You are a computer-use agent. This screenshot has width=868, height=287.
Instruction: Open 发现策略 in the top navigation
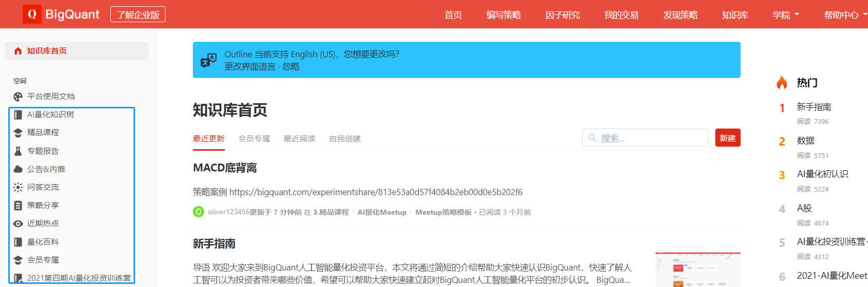[x=680, y=15]
